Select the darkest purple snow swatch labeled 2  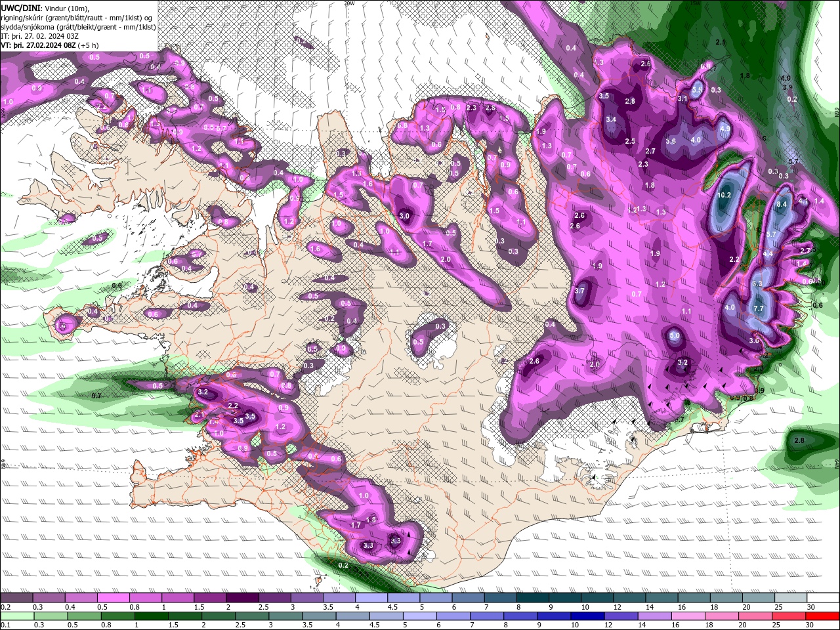click(x=242, y=598)
